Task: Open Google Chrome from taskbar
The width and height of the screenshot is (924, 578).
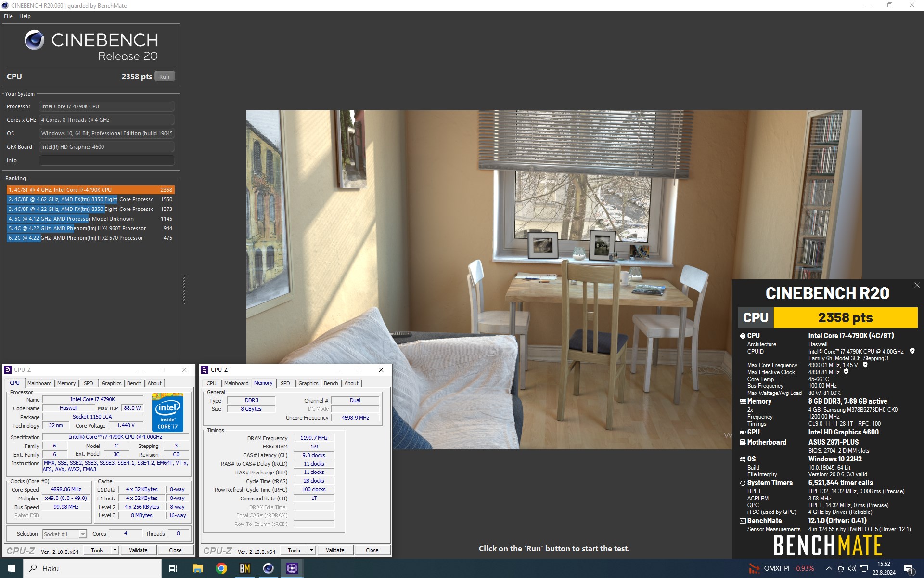Action: coord(221,568)
